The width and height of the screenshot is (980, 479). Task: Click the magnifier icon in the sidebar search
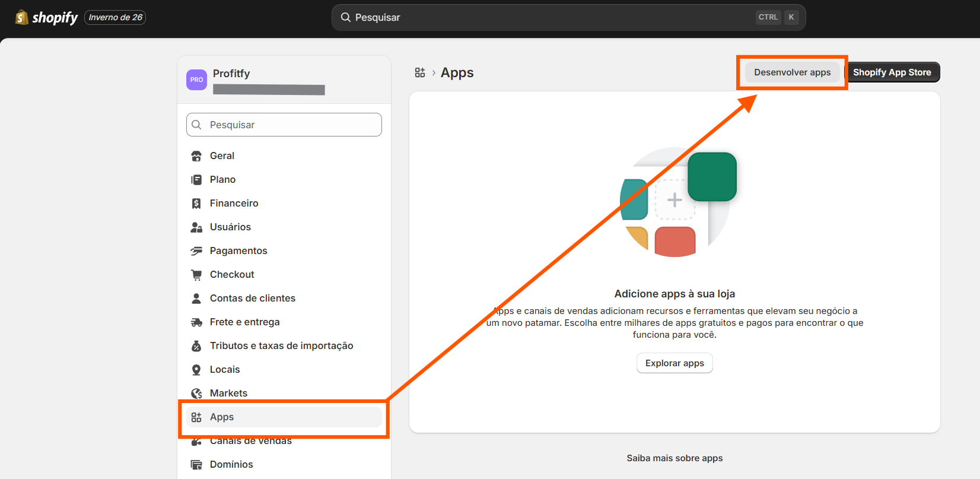click(196, 125)
